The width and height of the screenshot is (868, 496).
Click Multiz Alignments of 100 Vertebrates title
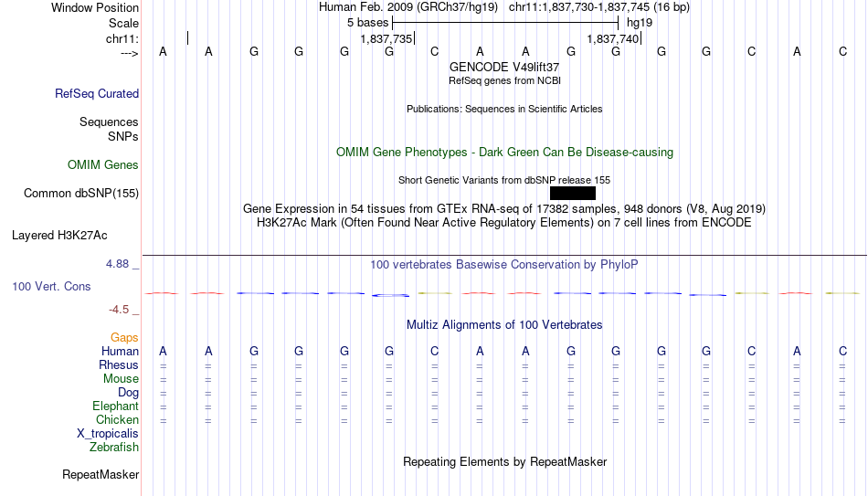[504, 325]
